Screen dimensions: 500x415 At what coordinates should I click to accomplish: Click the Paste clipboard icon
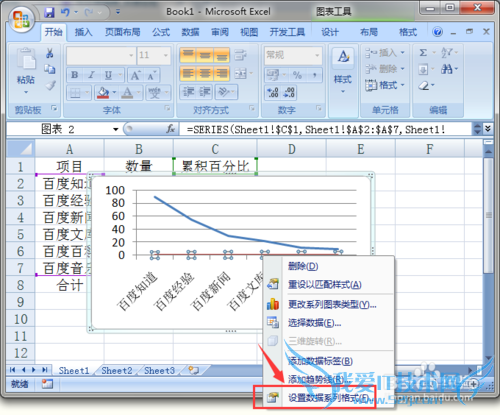pos(26,60)
